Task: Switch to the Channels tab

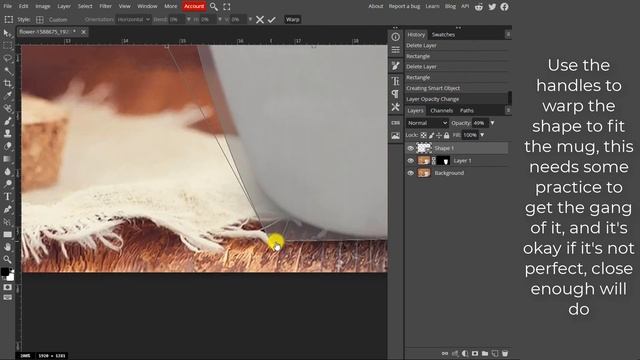Action: pyautogui.click(x=442, y=111)
